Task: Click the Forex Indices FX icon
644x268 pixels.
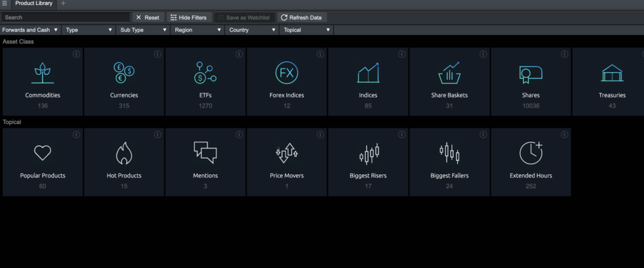Action: [286, 73]
